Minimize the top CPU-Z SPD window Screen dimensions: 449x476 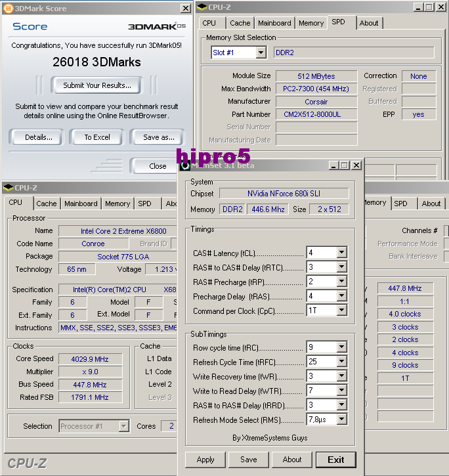point(418,7)
